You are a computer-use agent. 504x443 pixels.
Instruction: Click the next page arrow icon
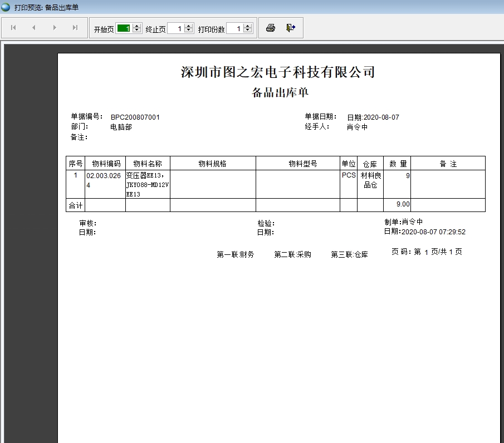[x=54, y=28]
